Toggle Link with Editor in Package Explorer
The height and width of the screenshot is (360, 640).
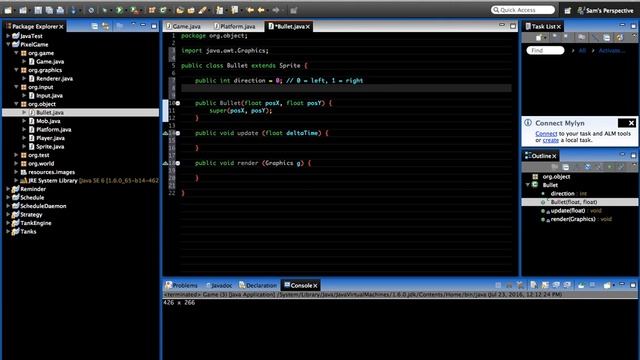pos(106,27)
